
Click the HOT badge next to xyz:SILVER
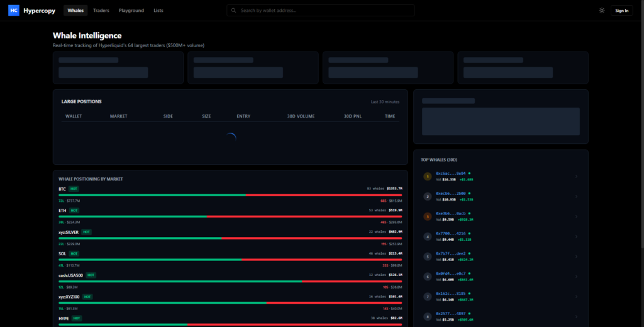point(87,231)
